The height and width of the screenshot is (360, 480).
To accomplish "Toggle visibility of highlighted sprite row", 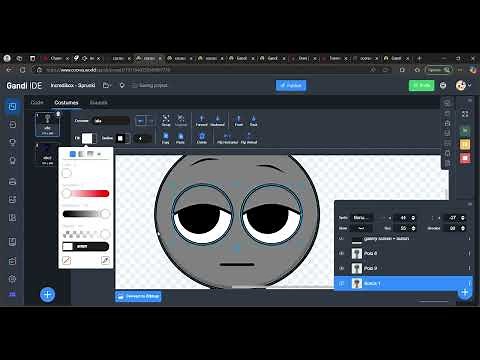I will coord(341,283).
